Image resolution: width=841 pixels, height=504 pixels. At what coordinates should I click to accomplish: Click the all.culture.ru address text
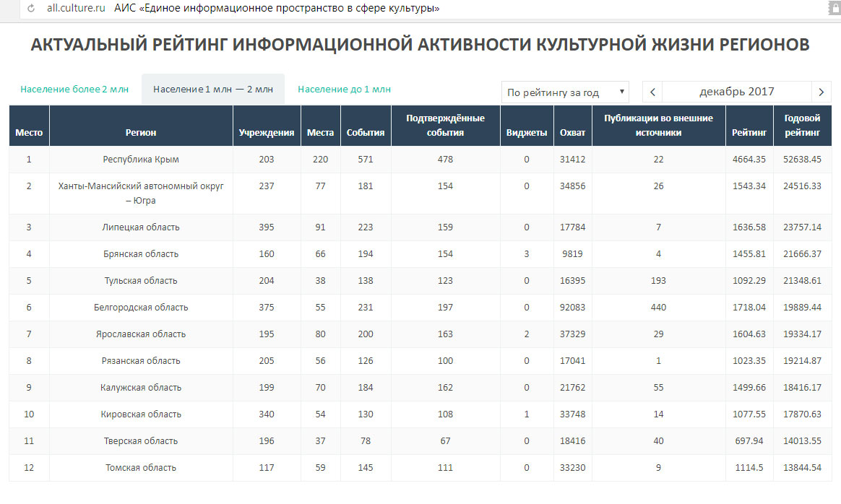[x=75, y=9]
